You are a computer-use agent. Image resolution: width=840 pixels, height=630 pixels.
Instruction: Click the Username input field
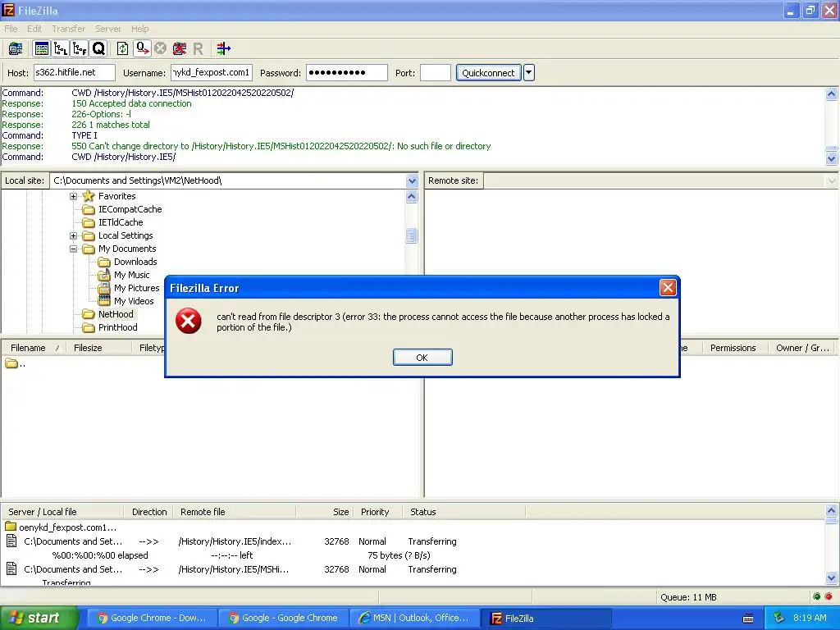(x=211, y=72)
